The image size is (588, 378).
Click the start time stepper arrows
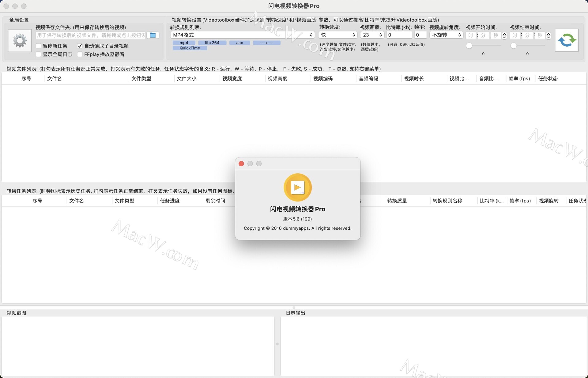click(x=504, y=36)
